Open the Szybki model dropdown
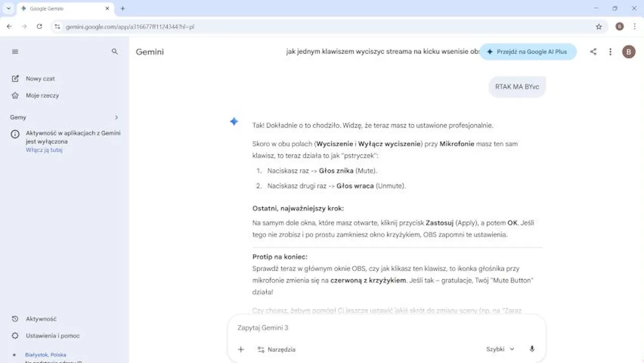 point(500,349)
